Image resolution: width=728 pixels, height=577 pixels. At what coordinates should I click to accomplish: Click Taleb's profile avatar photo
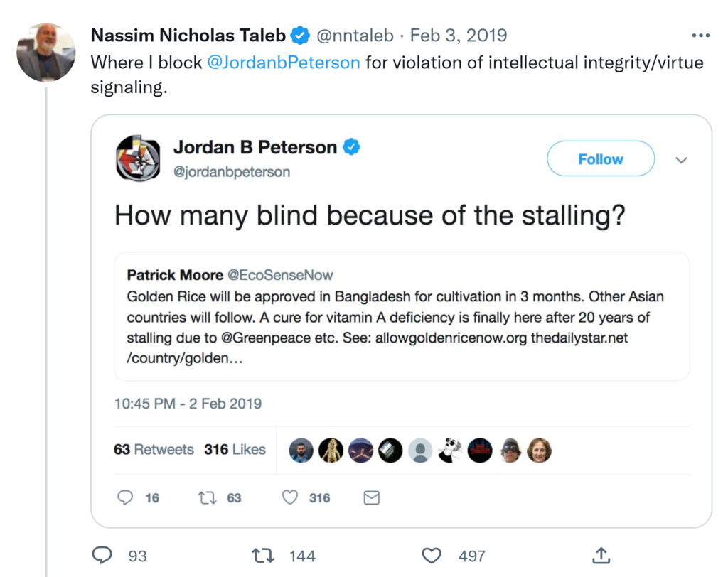click(x=46, y=53)
